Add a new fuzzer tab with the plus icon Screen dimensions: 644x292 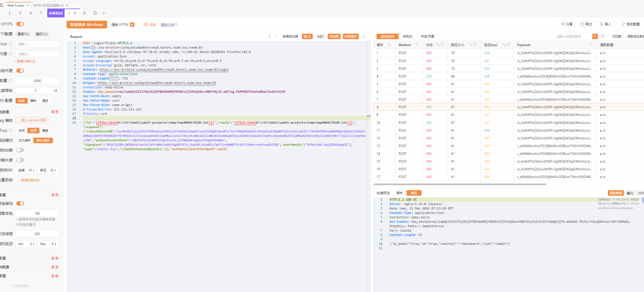click(104, 13)
